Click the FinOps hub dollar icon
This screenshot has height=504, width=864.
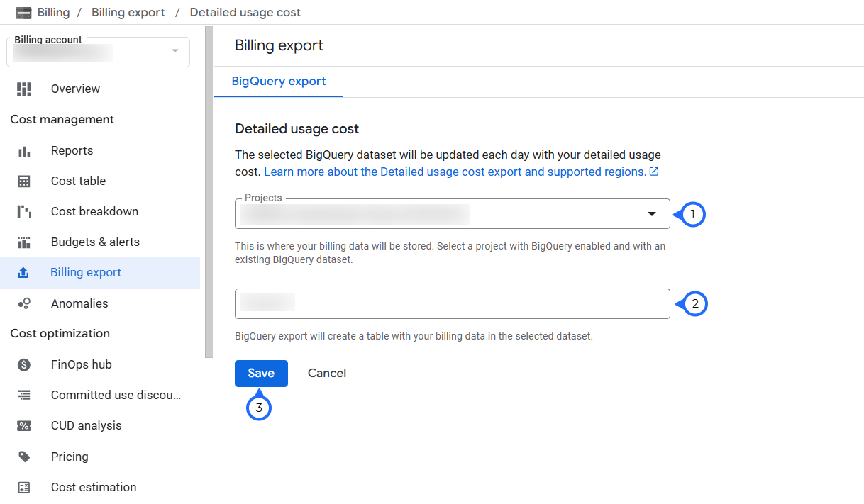click(24, 364)
